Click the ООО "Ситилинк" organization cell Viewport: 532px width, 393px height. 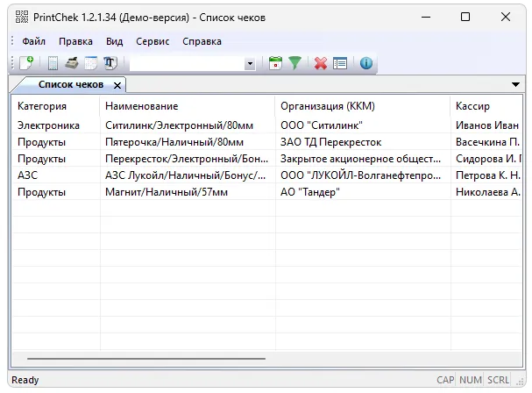363,125
